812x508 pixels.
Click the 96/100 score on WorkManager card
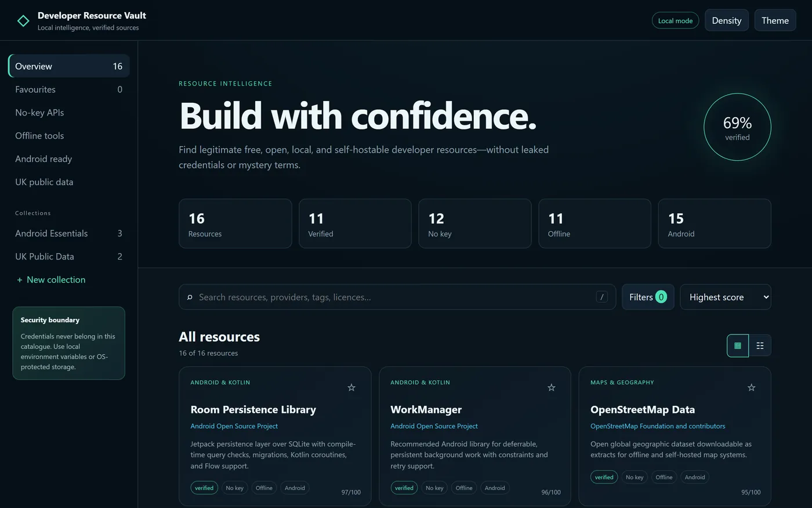551,492
